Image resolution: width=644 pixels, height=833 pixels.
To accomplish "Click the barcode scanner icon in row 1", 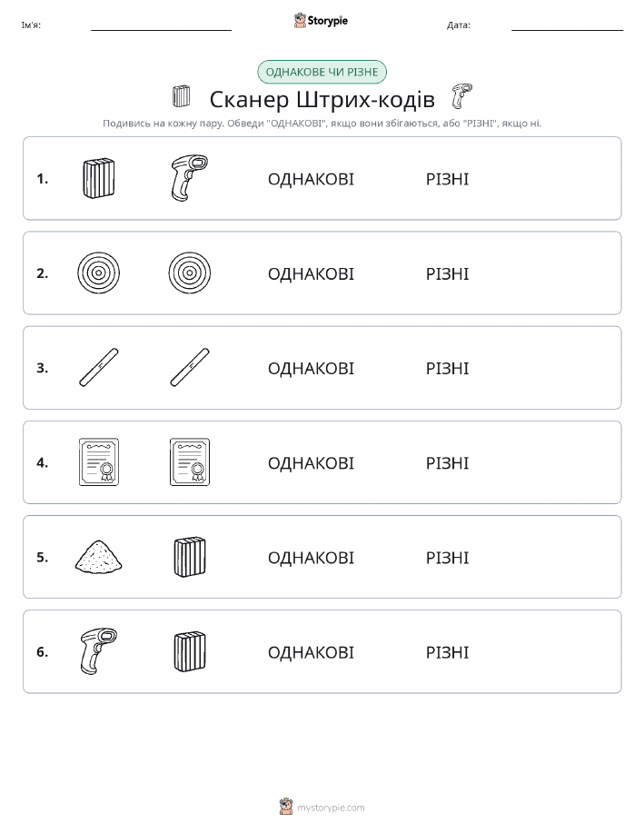I will tap(189, 178).
